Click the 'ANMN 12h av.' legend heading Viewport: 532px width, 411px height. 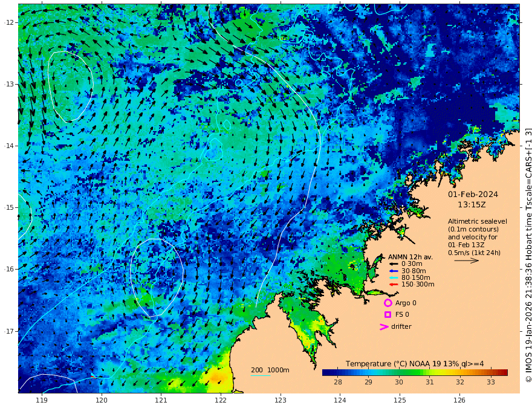point(410,257)
